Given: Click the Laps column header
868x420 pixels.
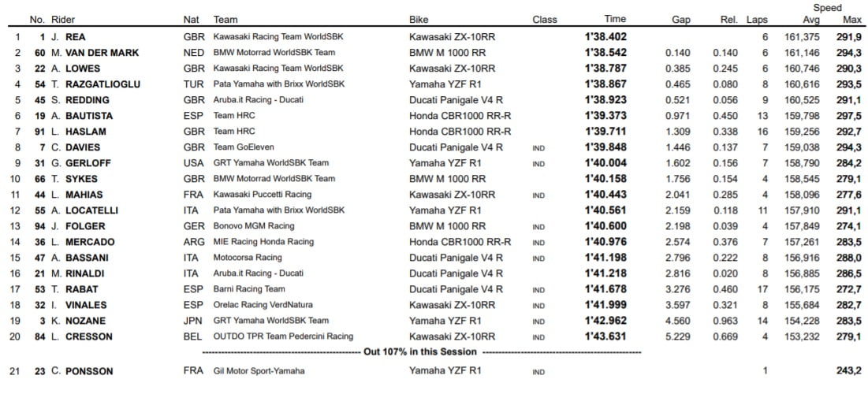Looking at the screenshot, I should tap(757, 20).
